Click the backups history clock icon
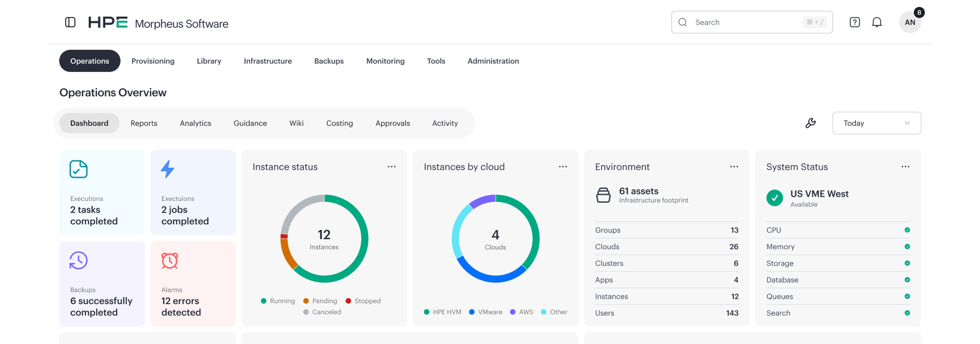Screen dimensions: 980x344 click(x=78, y=260)
